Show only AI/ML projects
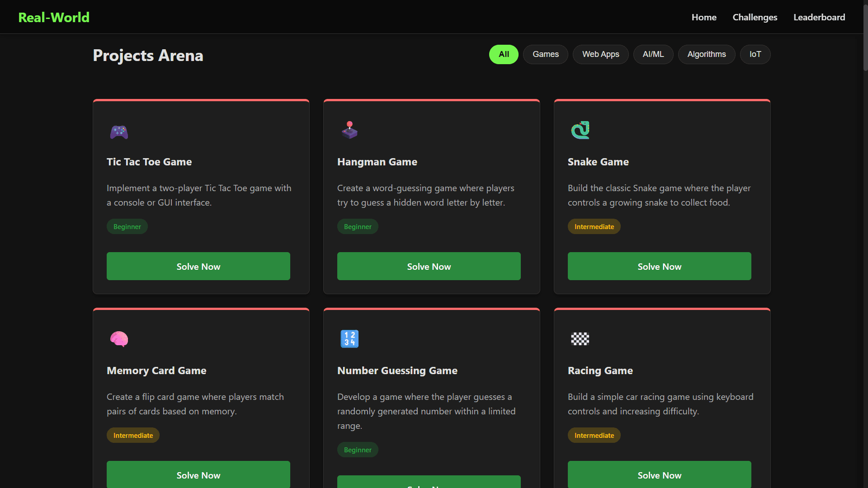The image size is (868, 488). [x=653, y=54]
